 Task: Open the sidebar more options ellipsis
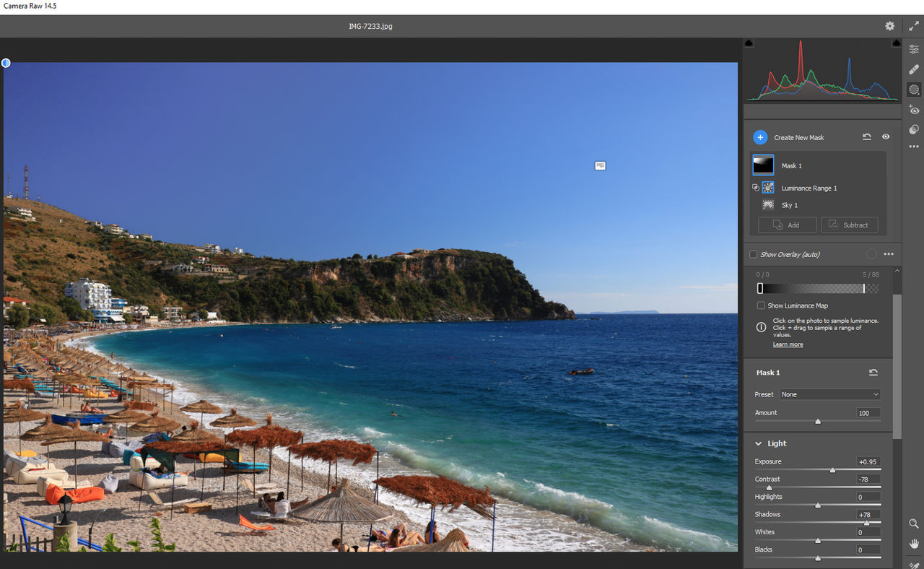[x=914, y=147]
